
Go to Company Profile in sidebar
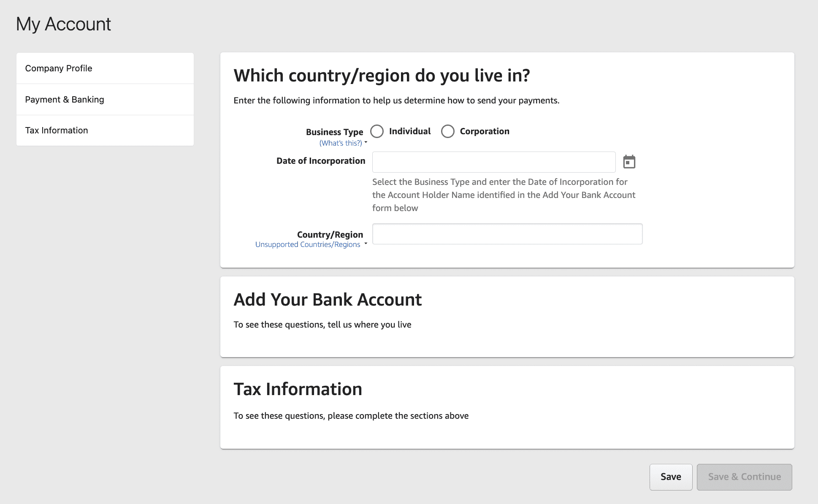click(x=59, y=68)
